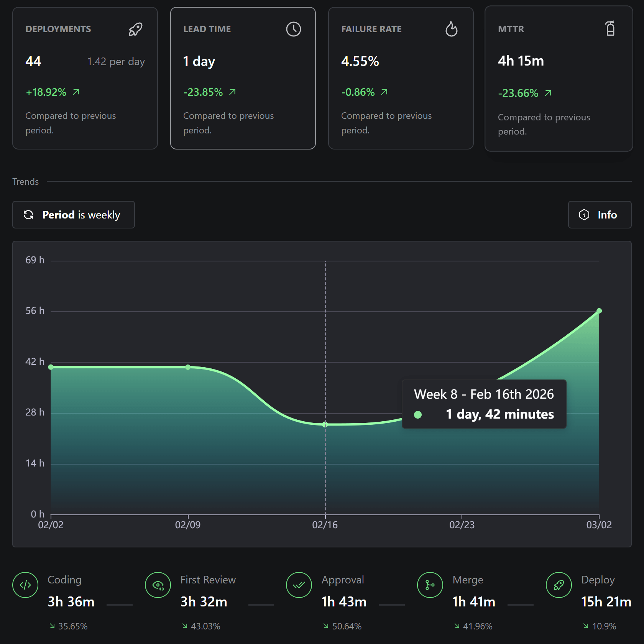Image resolution: width=644 pixels, height=644 pixels.
Task: Select the Lead Time metric card
Action: coord(243,78)
